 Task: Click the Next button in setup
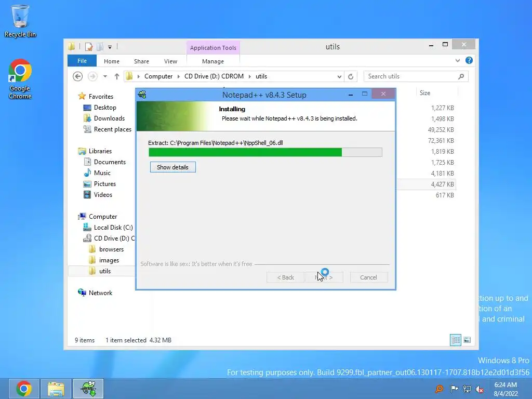pos(324,277)
